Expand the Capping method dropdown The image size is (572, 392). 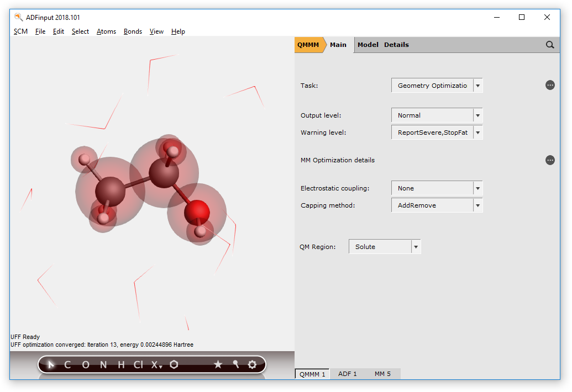pos(478,205)
